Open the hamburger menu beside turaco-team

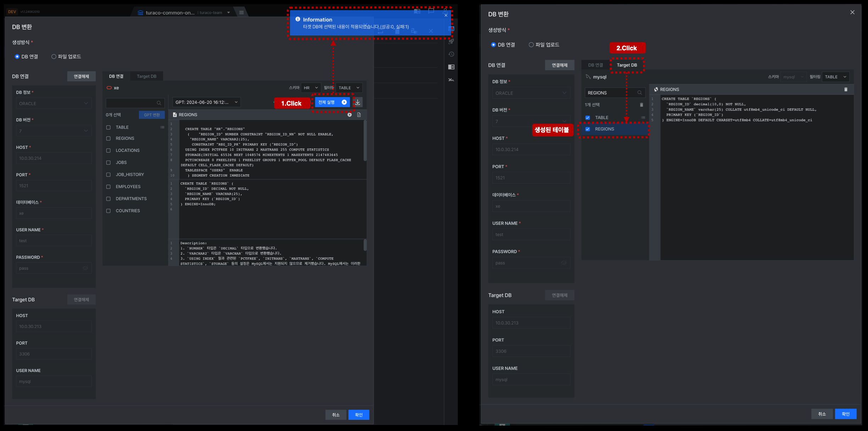(241, 12)
